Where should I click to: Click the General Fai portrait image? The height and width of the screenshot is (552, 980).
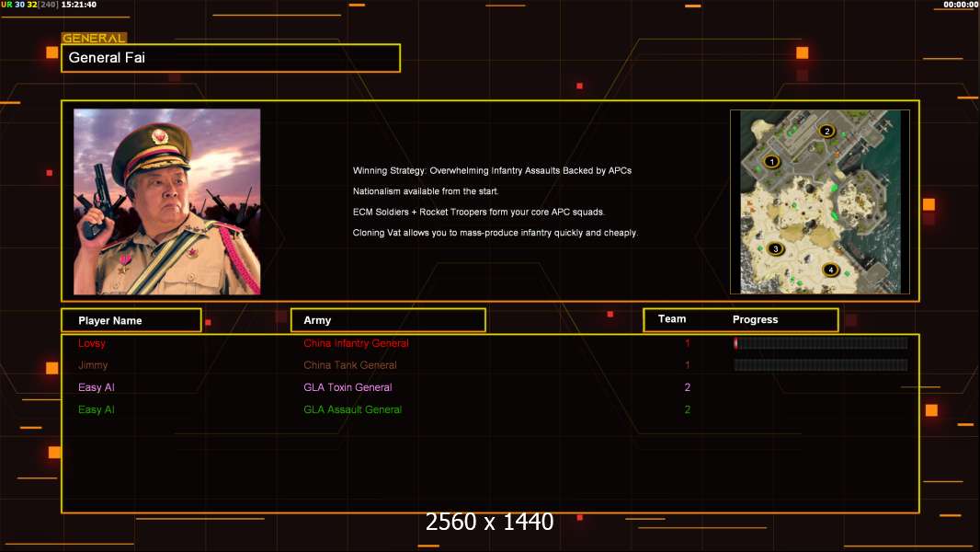[167, 201]
